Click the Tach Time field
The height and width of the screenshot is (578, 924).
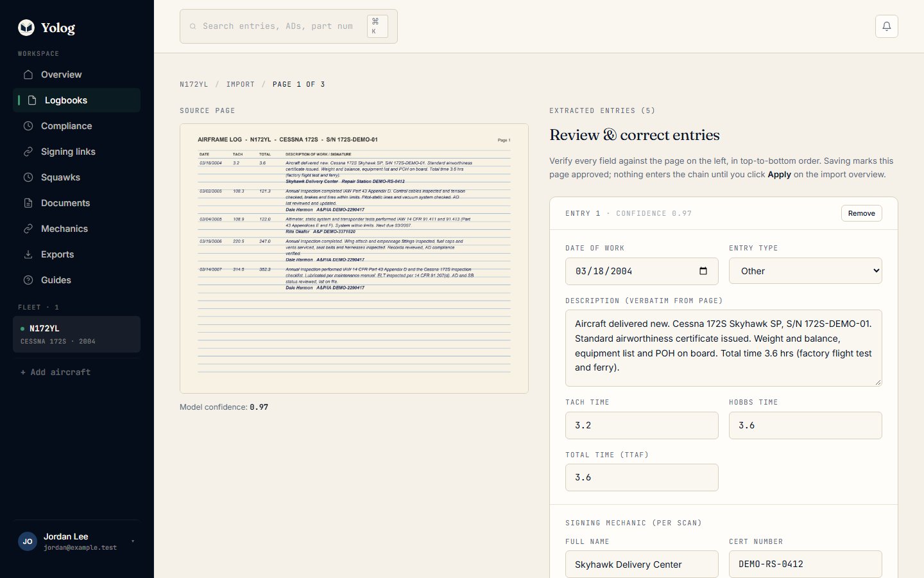pos(642,425)
